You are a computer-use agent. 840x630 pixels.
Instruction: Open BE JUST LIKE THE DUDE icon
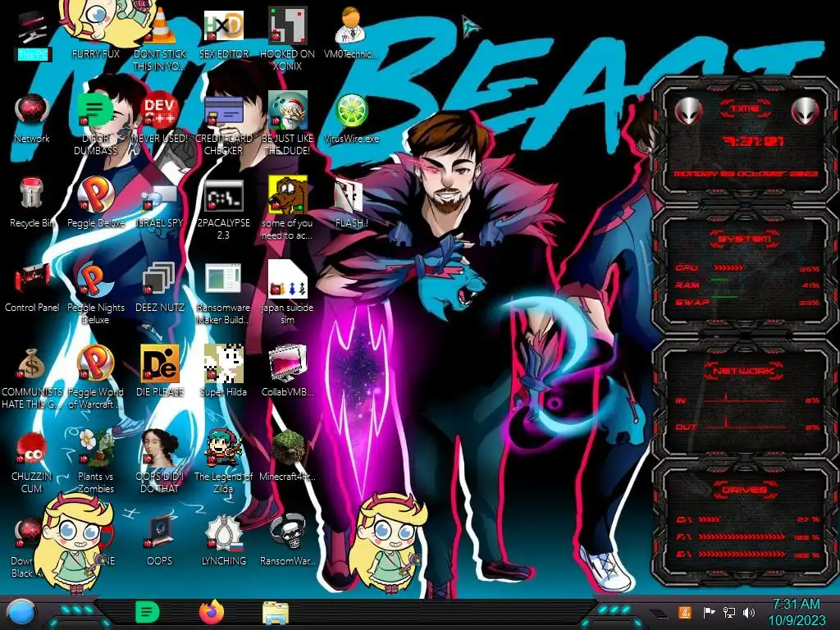pos(287,125)
